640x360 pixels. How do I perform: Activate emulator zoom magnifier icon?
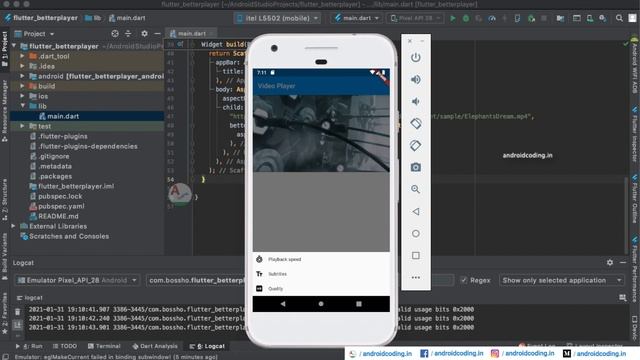click(416, 189)
